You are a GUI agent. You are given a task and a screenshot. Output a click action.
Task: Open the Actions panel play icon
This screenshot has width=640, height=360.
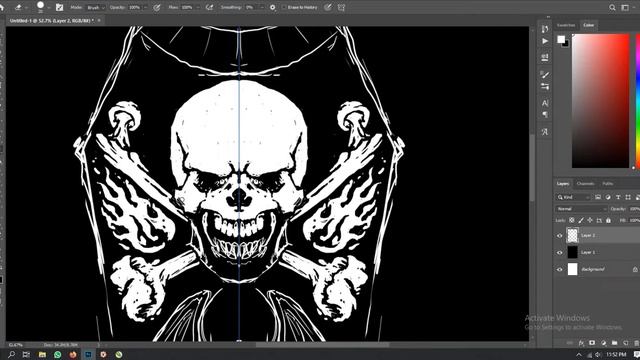545,41
